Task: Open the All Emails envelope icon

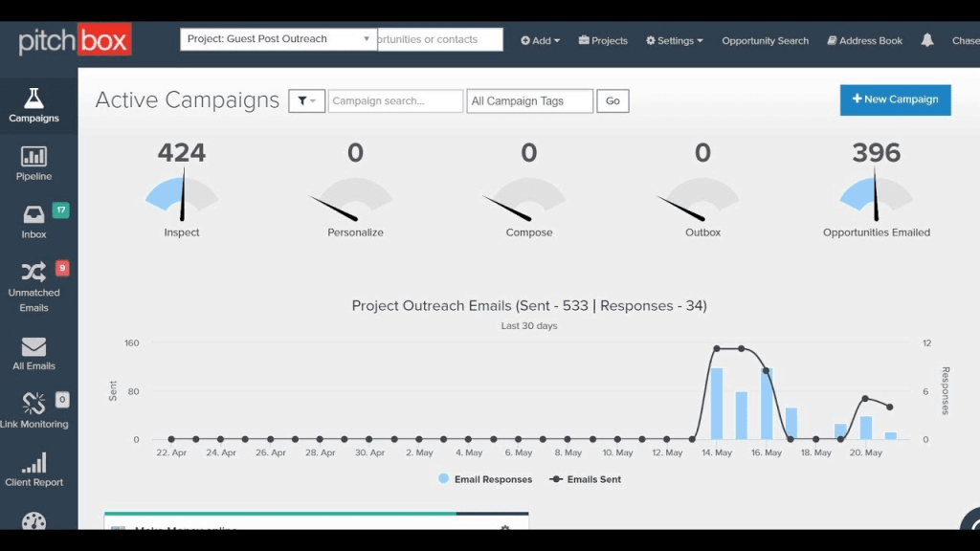Action: [33, 346]
